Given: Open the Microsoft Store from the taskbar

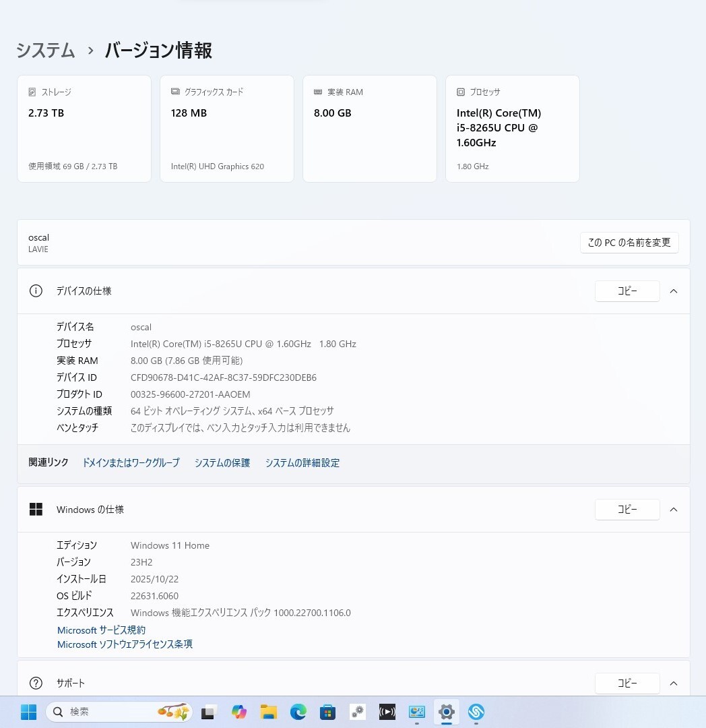Looking at the screenshot, I should click(327, 712).
